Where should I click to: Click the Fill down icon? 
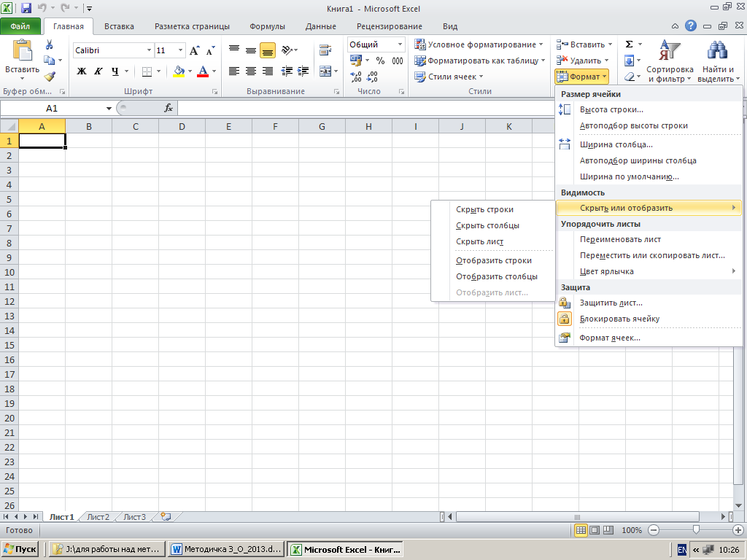pyautogui.click(x=629, y=61)
